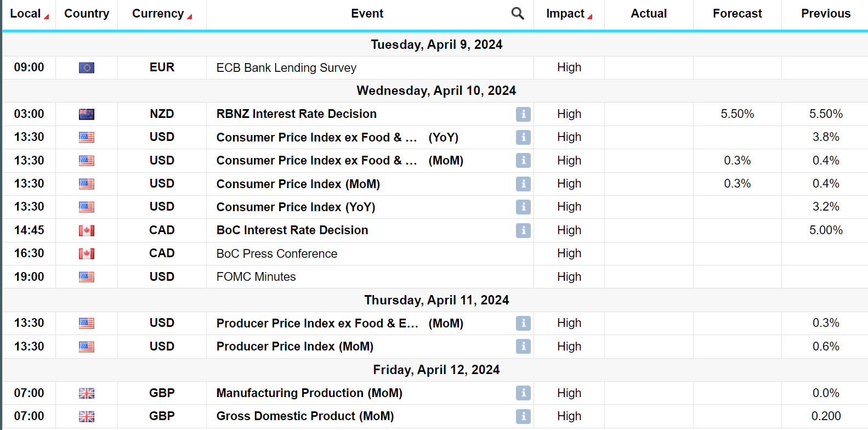
Task: Click the Canada flag in BoC Interest Rate Decision row
Action: point(87,230)
